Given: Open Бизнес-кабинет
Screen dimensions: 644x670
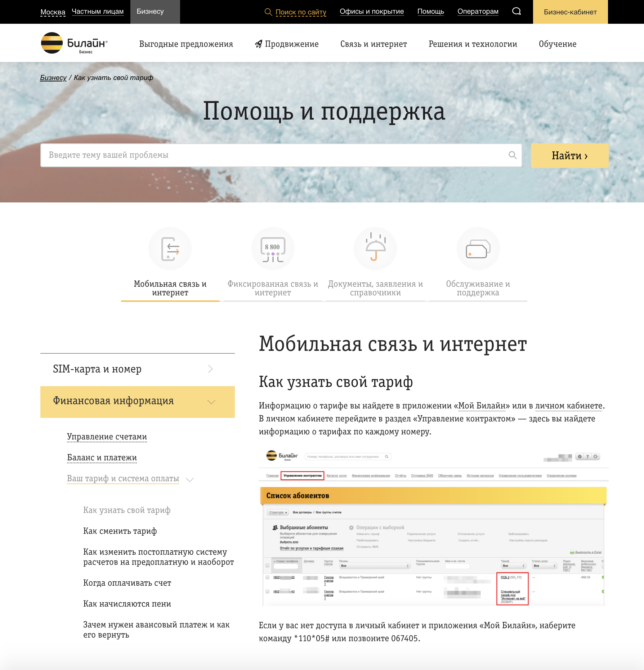Looking at the screenshot, I should click(570, 12).
